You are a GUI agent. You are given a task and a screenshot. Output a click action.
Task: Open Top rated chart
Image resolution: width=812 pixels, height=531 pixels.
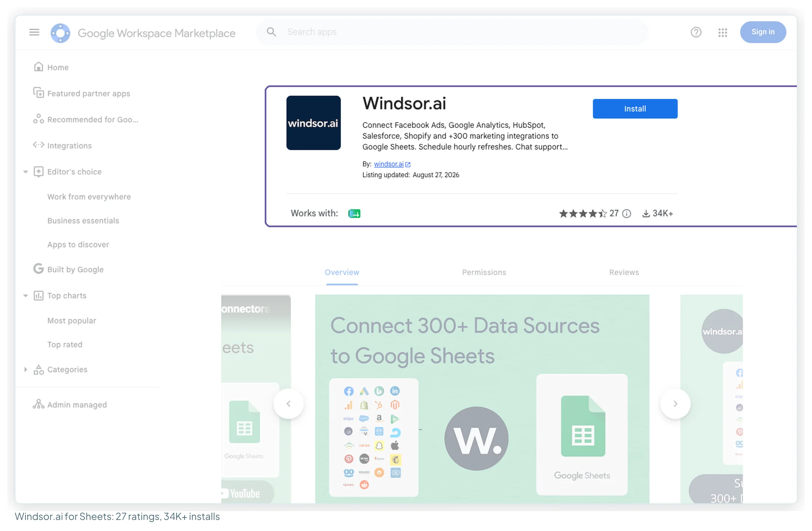click(x=65, y=345)
